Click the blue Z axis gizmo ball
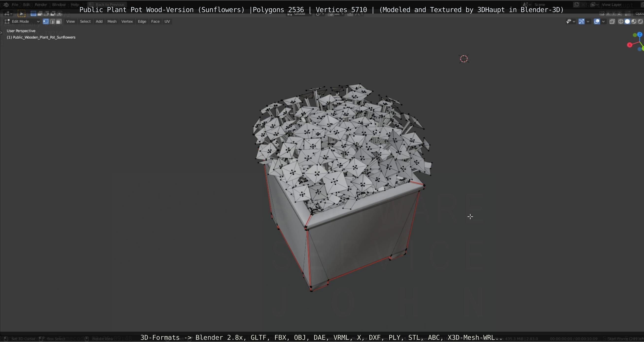Viewport: 644px width, 342px height. tap(640, 34)
